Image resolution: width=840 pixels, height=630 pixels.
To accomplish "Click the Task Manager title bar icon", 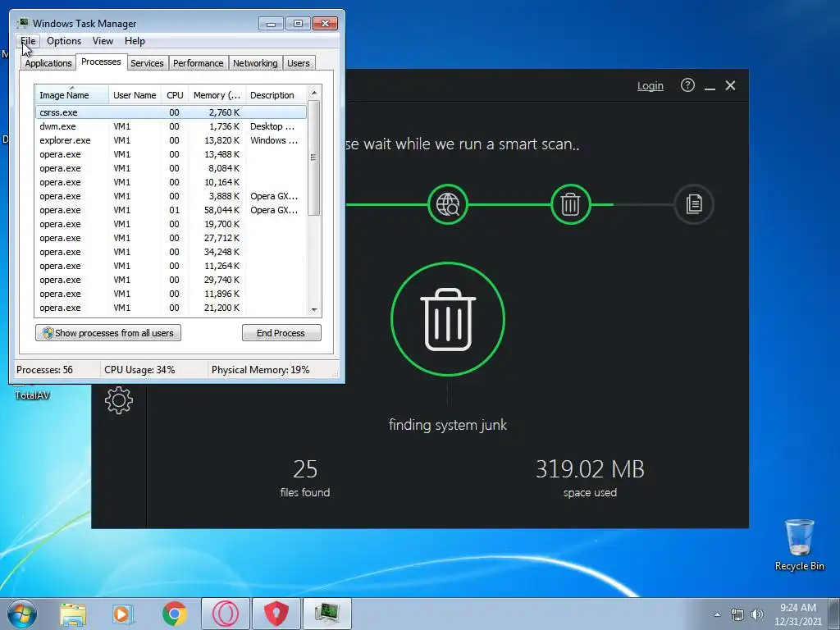I will click(23, 23).
